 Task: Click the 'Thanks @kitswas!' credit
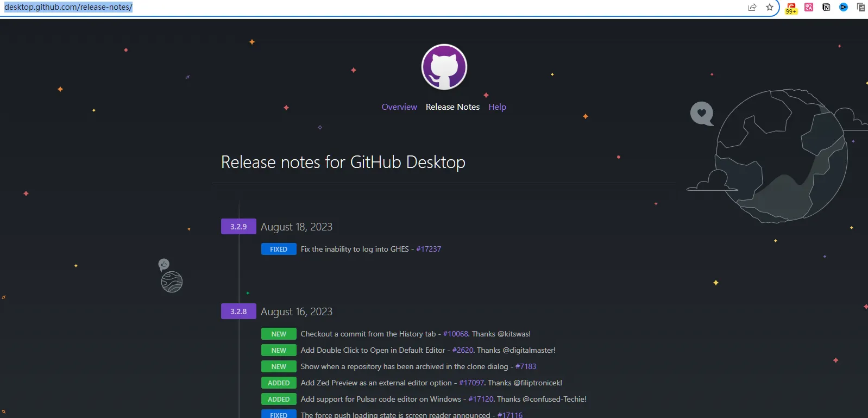click(501, 334)
